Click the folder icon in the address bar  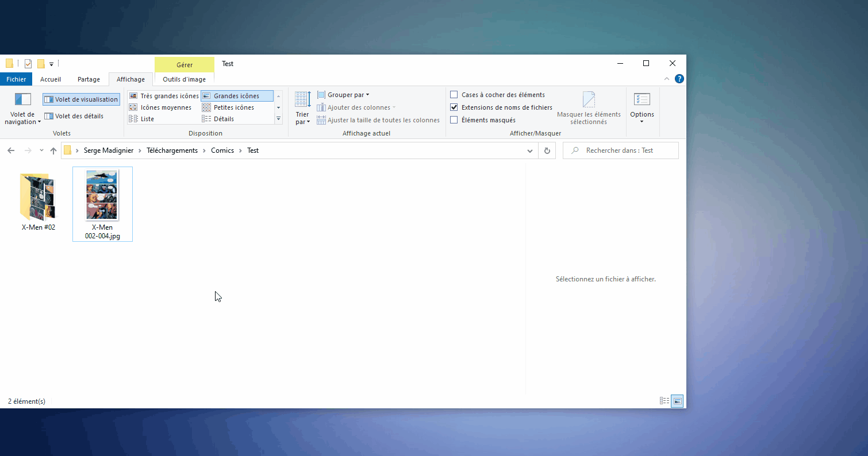coord(67,150)
